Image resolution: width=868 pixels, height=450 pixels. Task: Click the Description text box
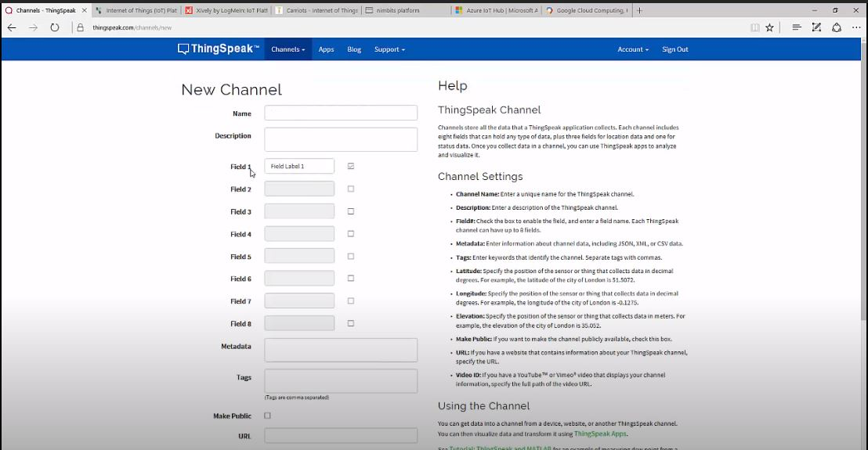[341, 139]
